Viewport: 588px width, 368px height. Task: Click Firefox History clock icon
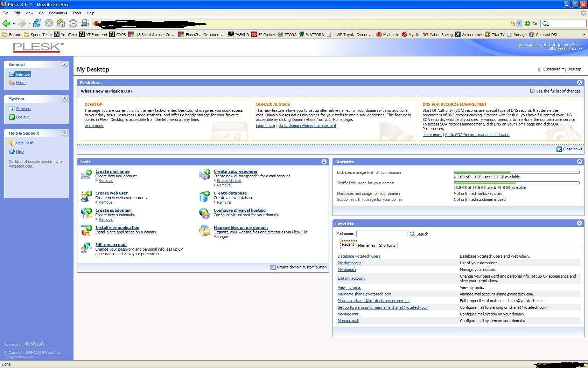[73, 23]
